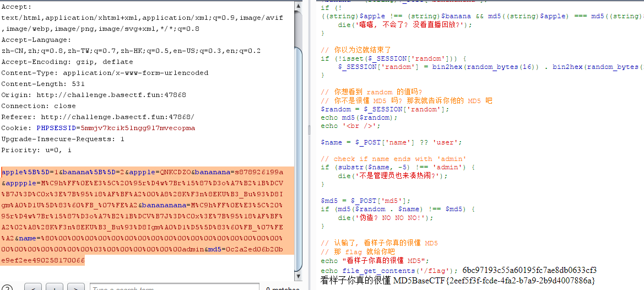Click the scrollbar up arrow in request panel
This screenshot has height=290, width=644.
[x=298, y=4]
